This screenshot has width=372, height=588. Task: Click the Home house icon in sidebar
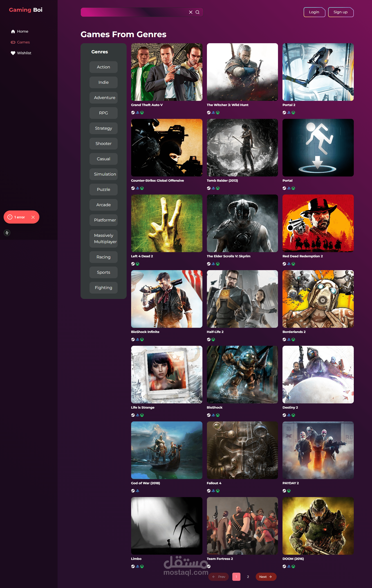tap(13, 32)
